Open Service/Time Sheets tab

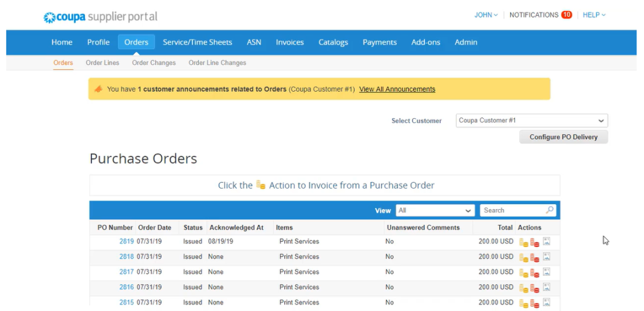click(x=197, y=42)
